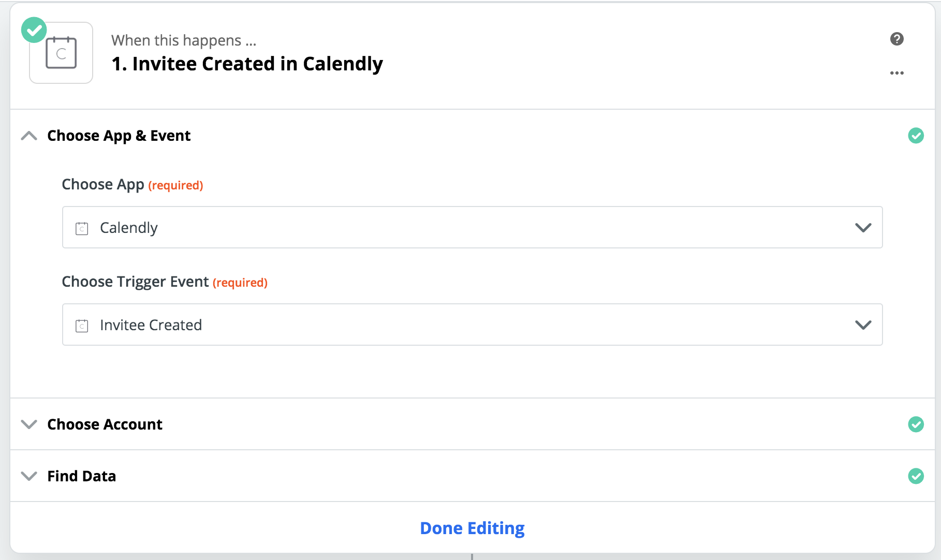
Task: Click the Done Editing button
Action: [472, 528]
